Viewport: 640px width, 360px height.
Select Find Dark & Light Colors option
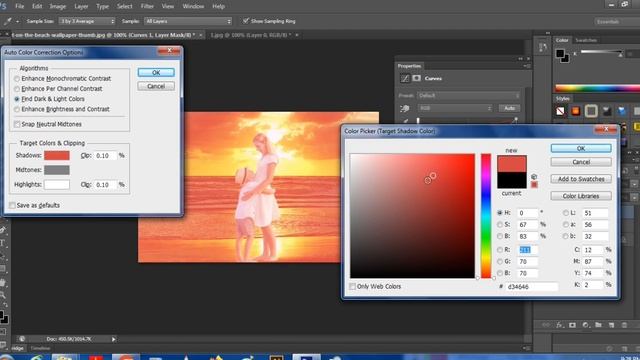[x=17, y=99]
